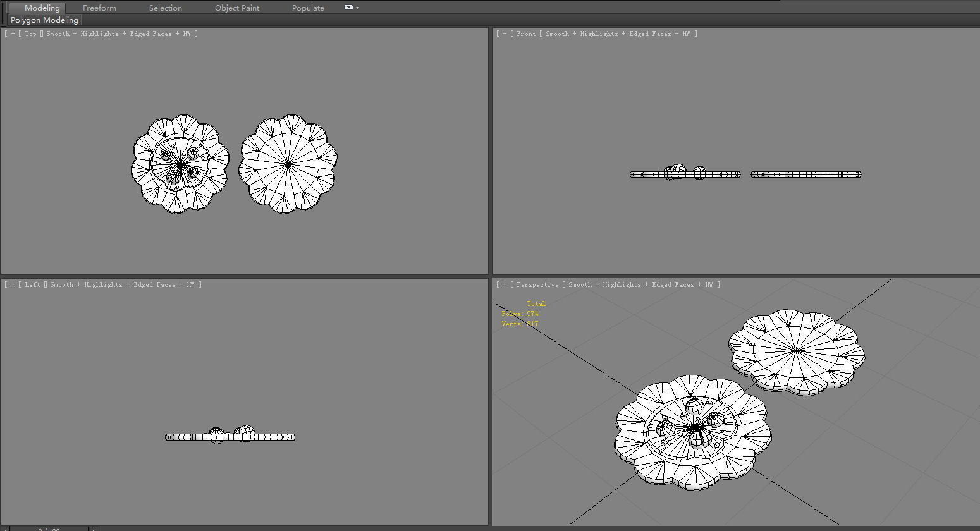Click the Polys: 974 statistic text
Image resolution: width=980 pixels, height=531 pixels.
point(520,314)
